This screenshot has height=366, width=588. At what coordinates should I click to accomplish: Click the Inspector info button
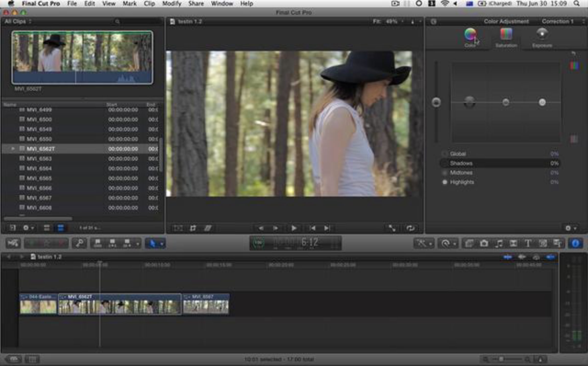(x=575, y=243)
